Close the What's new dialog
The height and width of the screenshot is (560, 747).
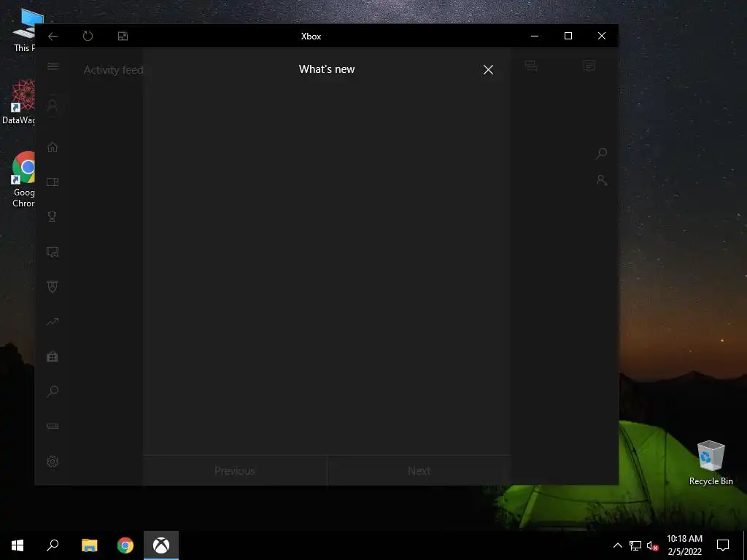(488, 69)
